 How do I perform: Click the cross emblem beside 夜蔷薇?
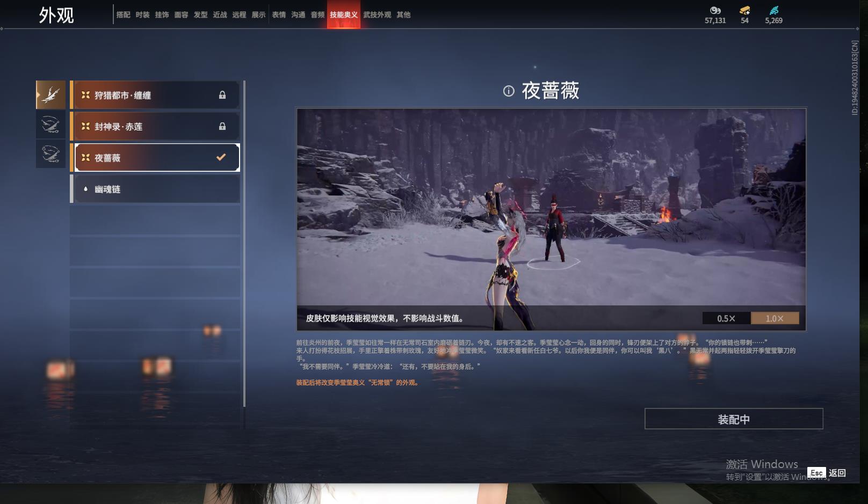click(85, 157)
